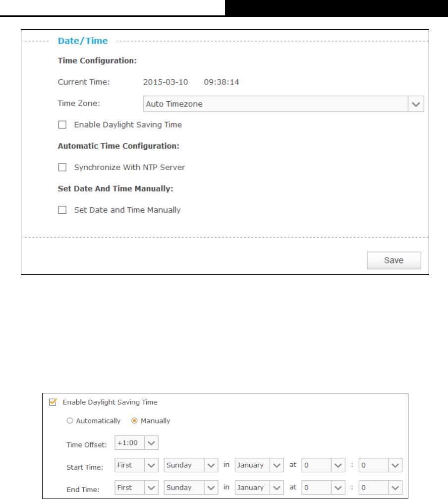This screenshot has height=499, width=448.
Task: Click the Start Time label
Action: (x=85, y=467)
